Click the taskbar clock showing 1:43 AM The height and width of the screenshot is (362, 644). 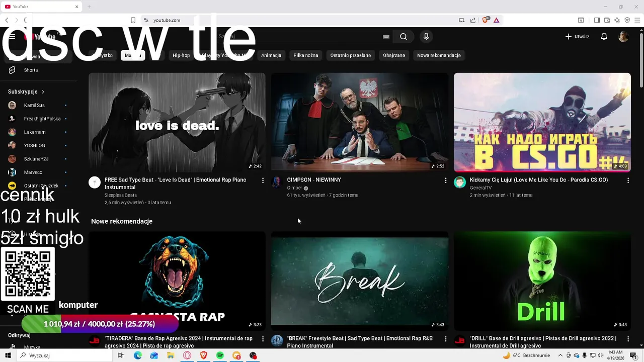(x=616, y=355)
